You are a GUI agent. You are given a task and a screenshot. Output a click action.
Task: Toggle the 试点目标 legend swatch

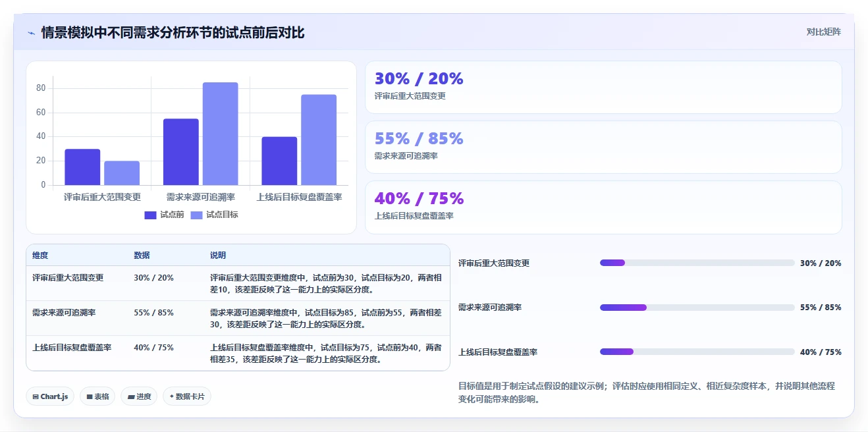(197, 215)
